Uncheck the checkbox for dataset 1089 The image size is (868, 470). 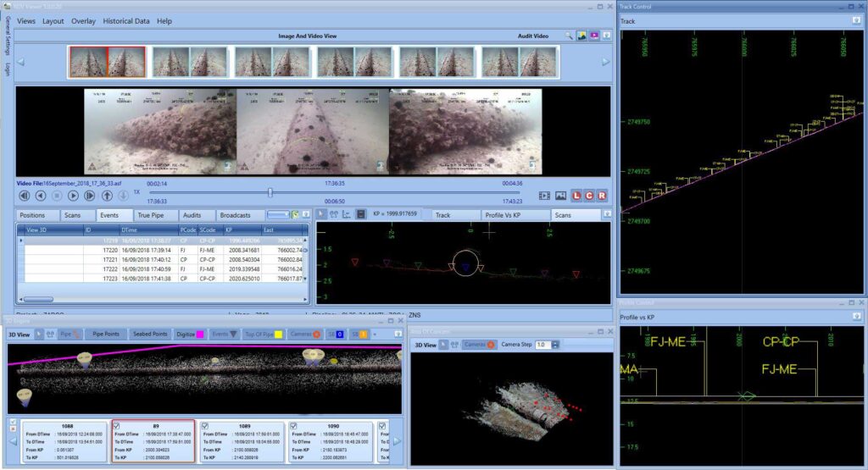(x=206, y=426)
